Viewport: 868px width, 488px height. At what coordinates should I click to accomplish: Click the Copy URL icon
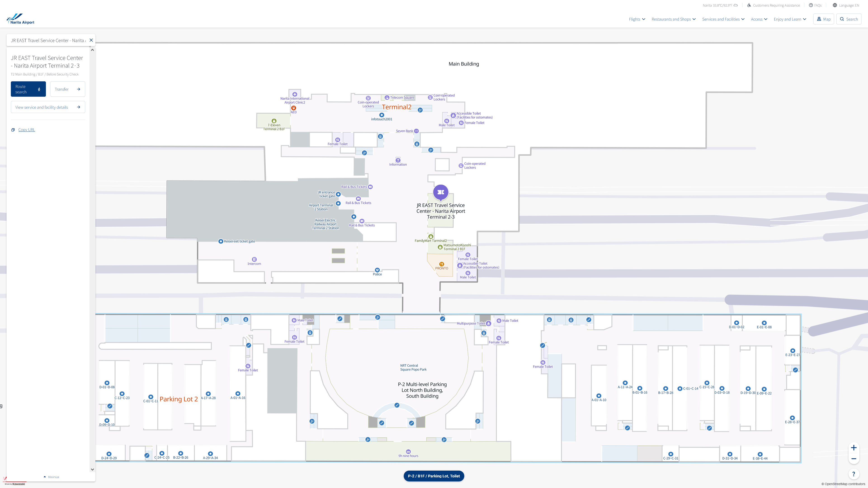(13, 130)
